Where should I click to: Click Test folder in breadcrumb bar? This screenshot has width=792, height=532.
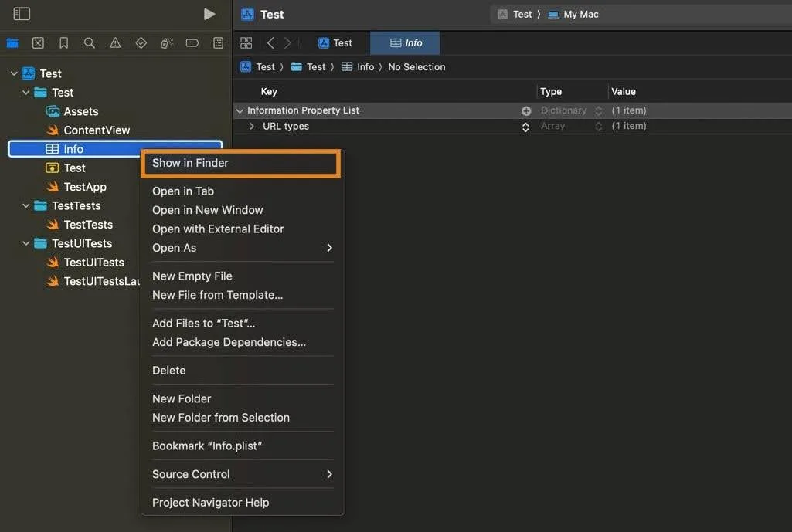click(x=308, y=67)
